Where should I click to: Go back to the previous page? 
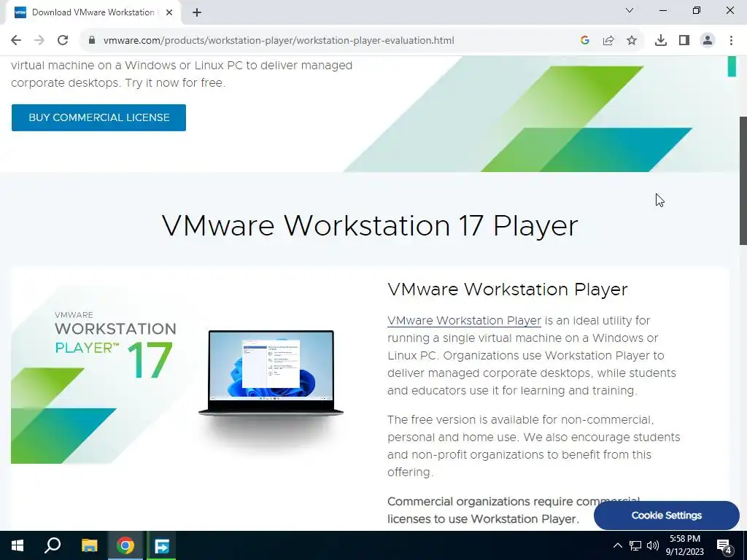(x=16, y=41)
